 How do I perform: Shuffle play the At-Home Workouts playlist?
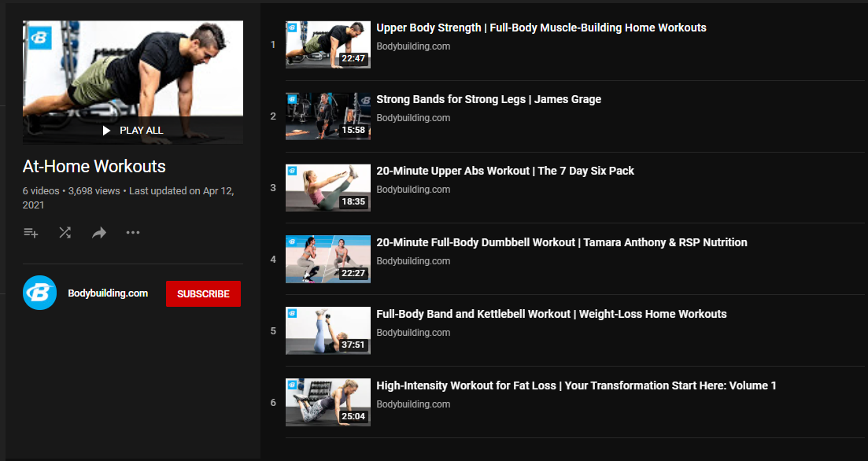[x=65, y=233]
